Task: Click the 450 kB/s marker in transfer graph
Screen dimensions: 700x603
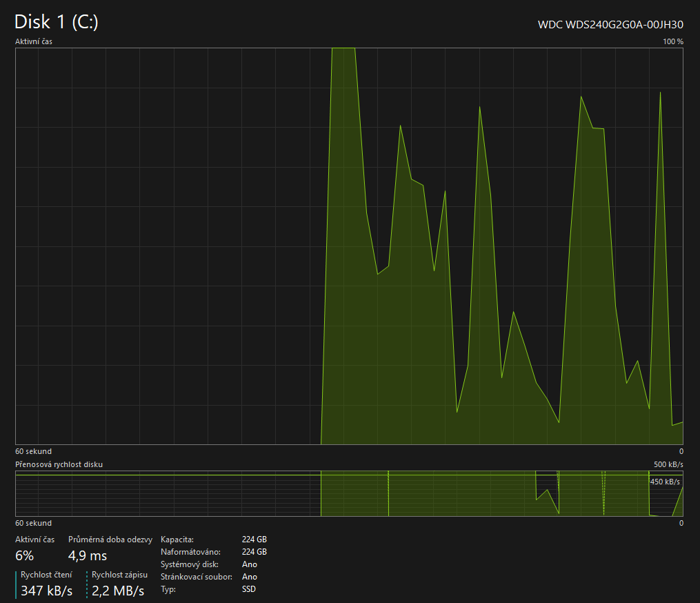Action: (x=665, y=482)
